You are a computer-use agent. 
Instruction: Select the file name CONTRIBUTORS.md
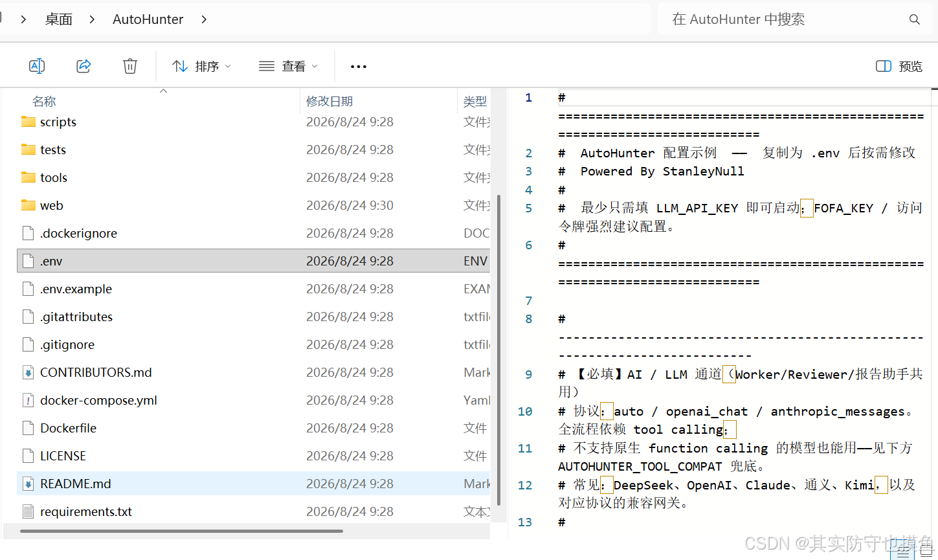click(x=96, y=372)
